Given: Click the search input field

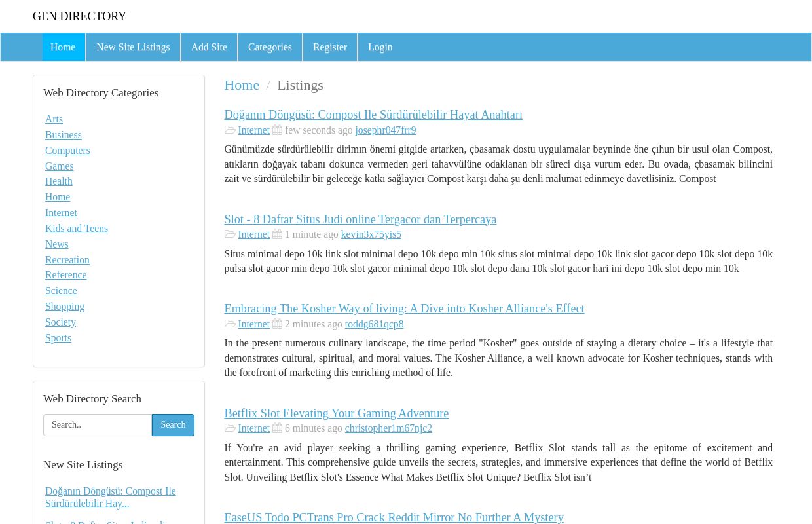Looking at the screenshot, I should [x=97, y=424].
